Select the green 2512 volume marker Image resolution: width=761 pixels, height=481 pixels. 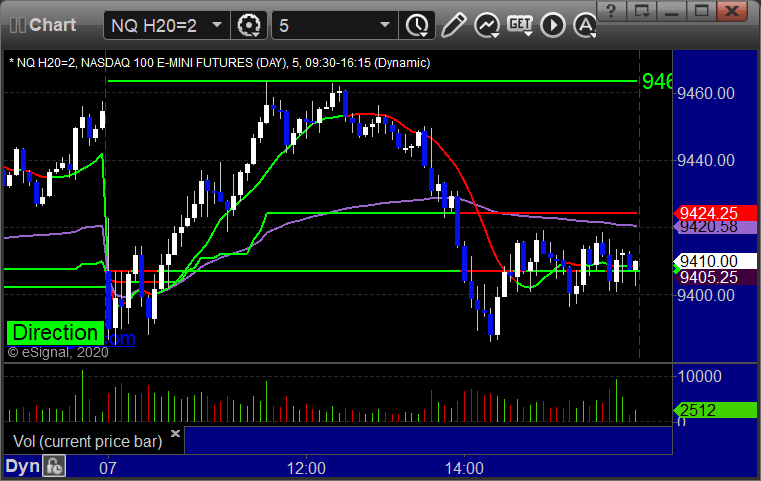(714, 411)
